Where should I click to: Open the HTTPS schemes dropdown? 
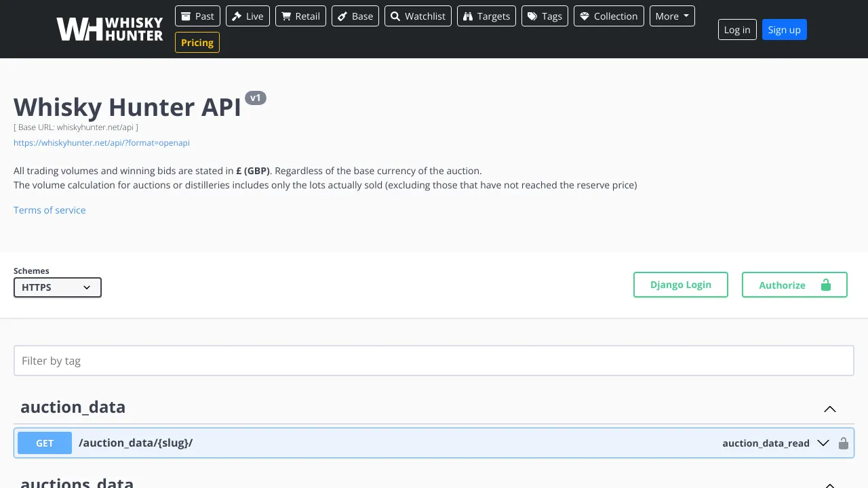58,287
